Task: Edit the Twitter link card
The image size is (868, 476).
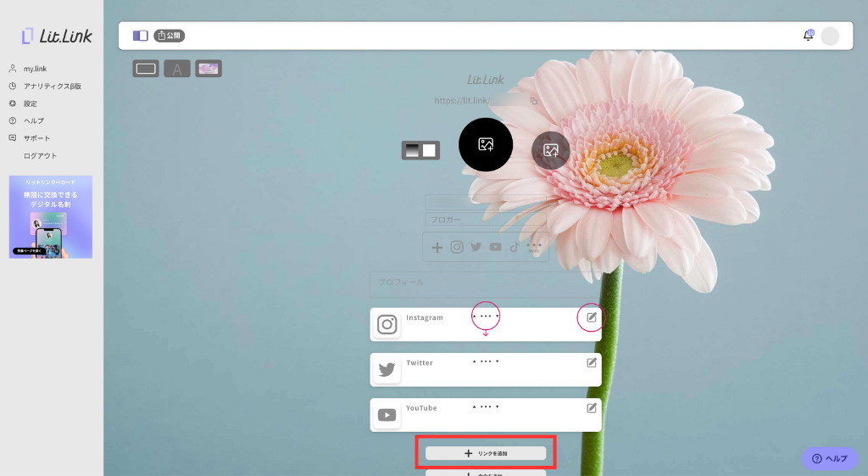Action: tap(591, 362)
